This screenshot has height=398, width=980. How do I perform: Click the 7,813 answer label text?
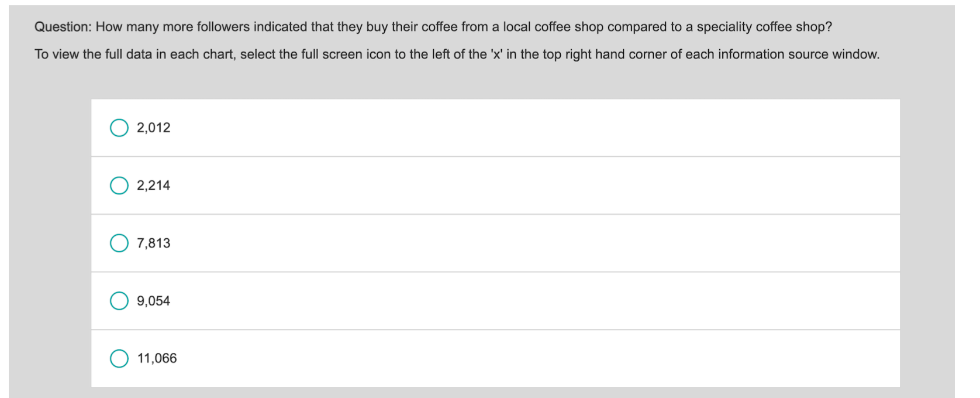point(153,243)
